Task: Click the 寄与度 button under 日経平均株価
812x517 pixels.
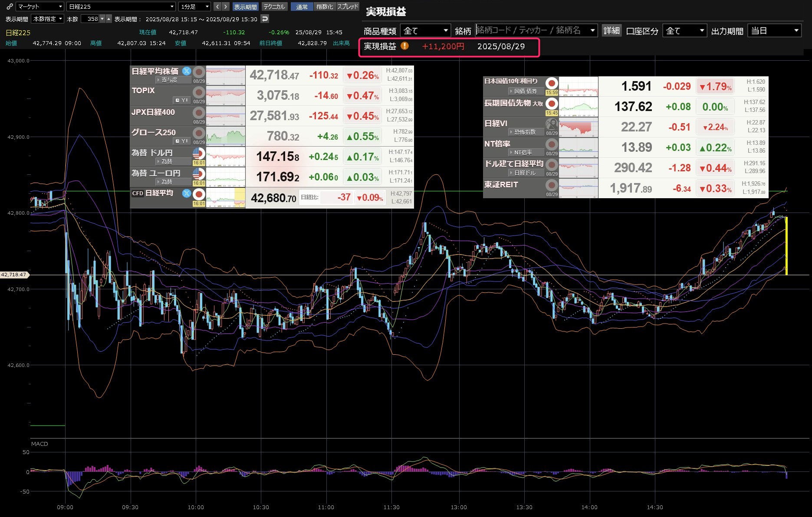Action: 169,80
